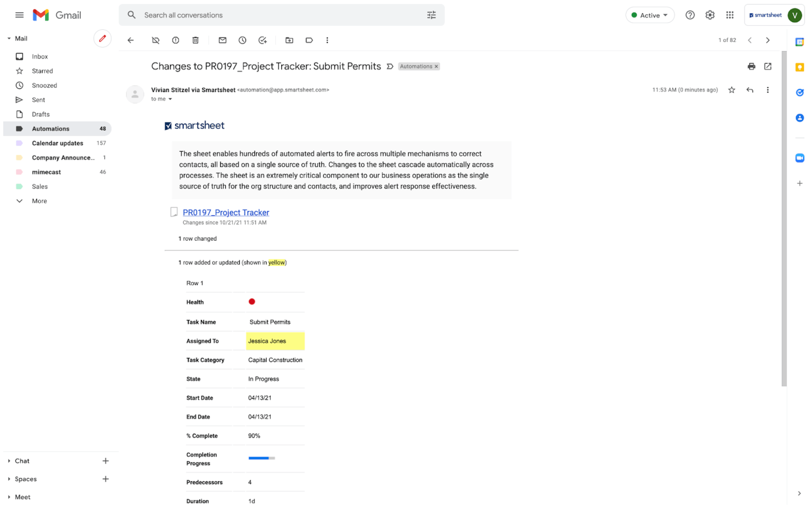Open the Sent folder
This screenshot has height=508, width=812.
pyautogui.click(x=38, y=99)
